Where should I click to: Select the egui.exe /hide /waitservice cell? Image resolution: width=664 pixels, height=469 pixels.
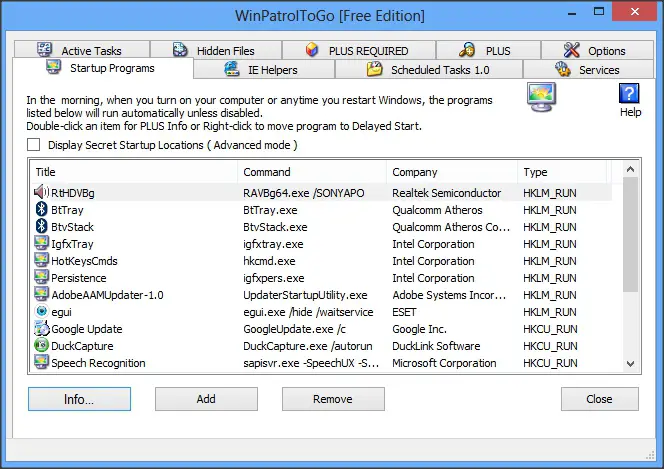[308, 312]
